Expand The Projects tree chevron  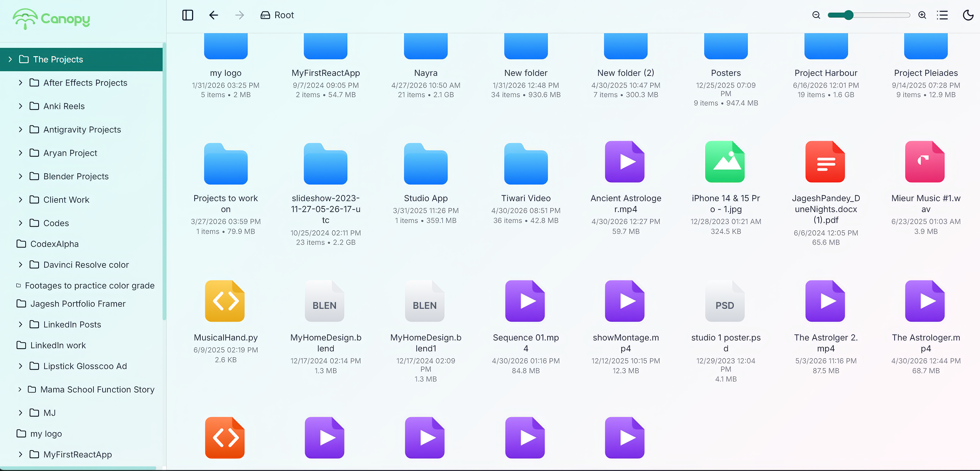point(10,60)
